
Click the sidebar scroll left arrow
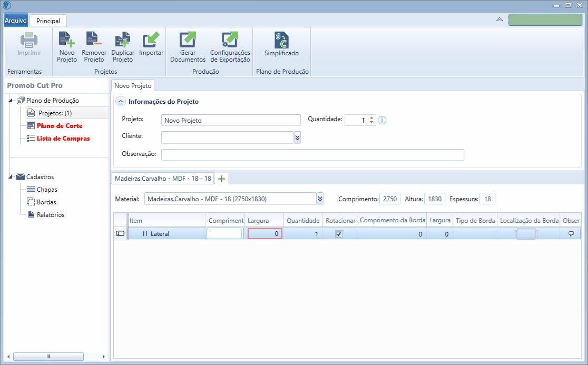click(8, 357)
